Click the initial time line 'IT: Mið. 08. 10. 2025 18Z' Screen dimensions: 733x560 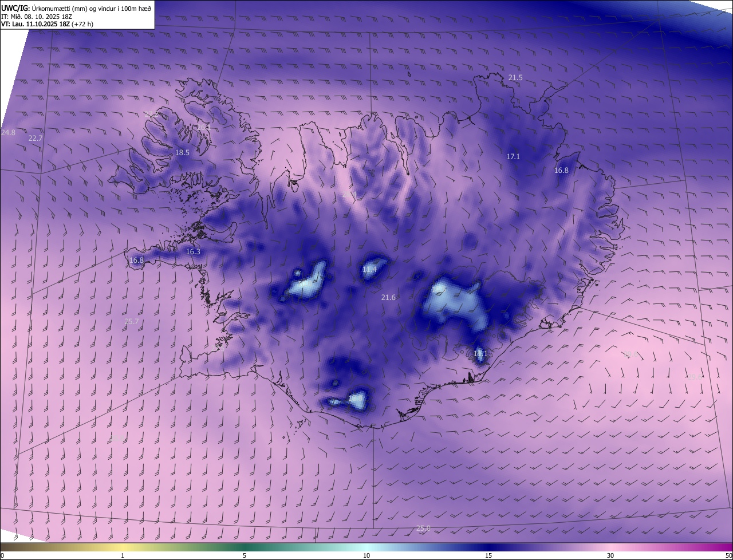[x=38, y=16]
